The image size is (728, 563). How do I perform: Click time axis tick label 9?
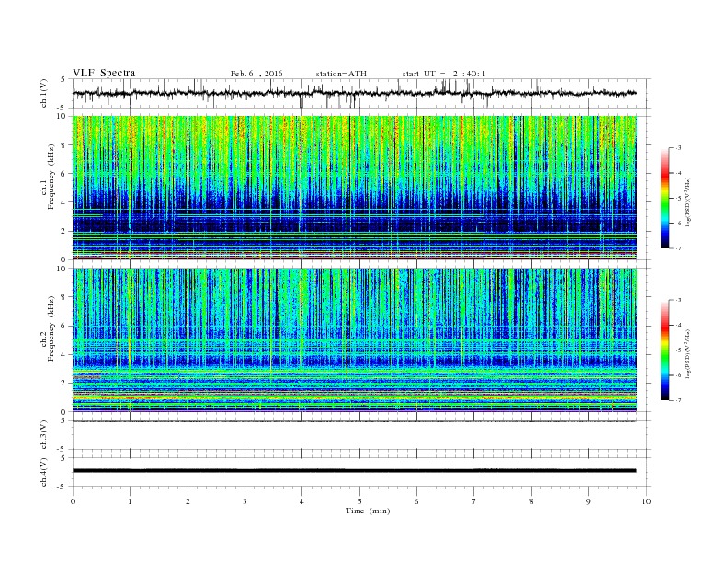click(588, 501)
